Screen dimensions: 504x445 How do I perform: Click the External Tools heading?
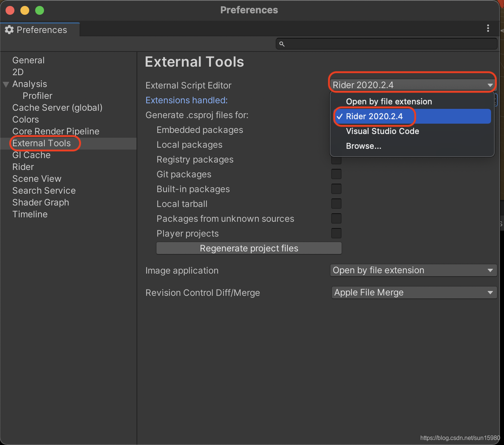tap(194, 62)
